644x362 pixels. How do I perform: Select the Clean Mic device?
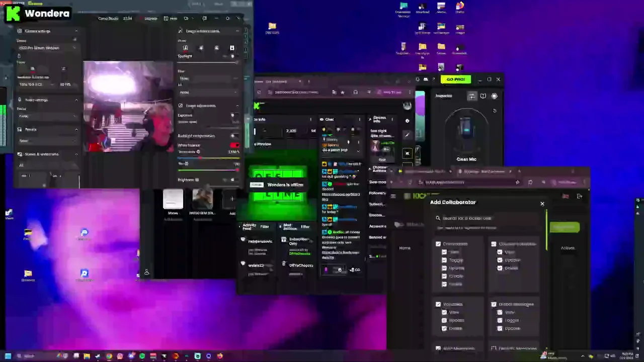tap(466, 136)
